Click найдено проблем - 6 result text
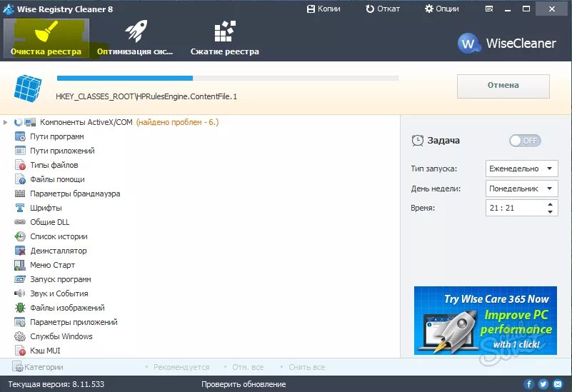Viewport: 572px width, 392px height. [177, 122]
